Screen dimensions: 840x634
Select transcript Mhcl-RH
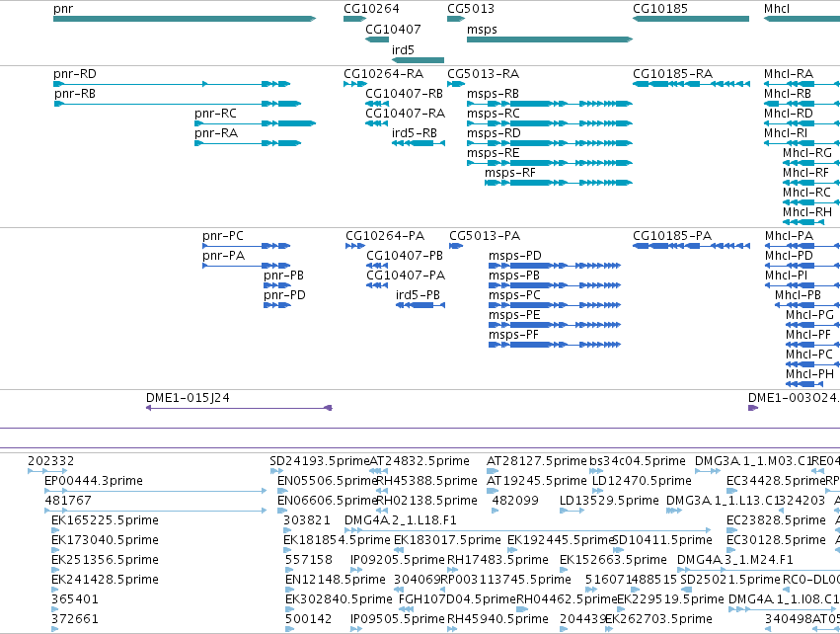pyautogui.click(x=803, y=222)
